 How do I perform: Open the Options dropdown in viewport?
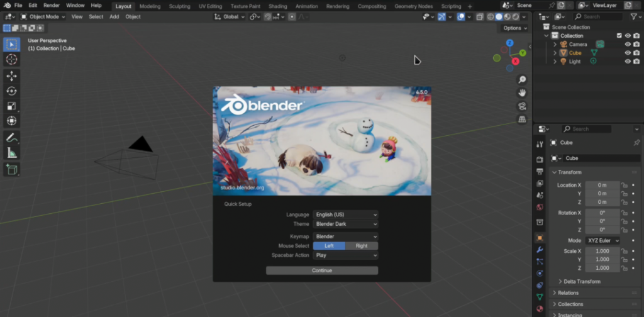[515, 28]
